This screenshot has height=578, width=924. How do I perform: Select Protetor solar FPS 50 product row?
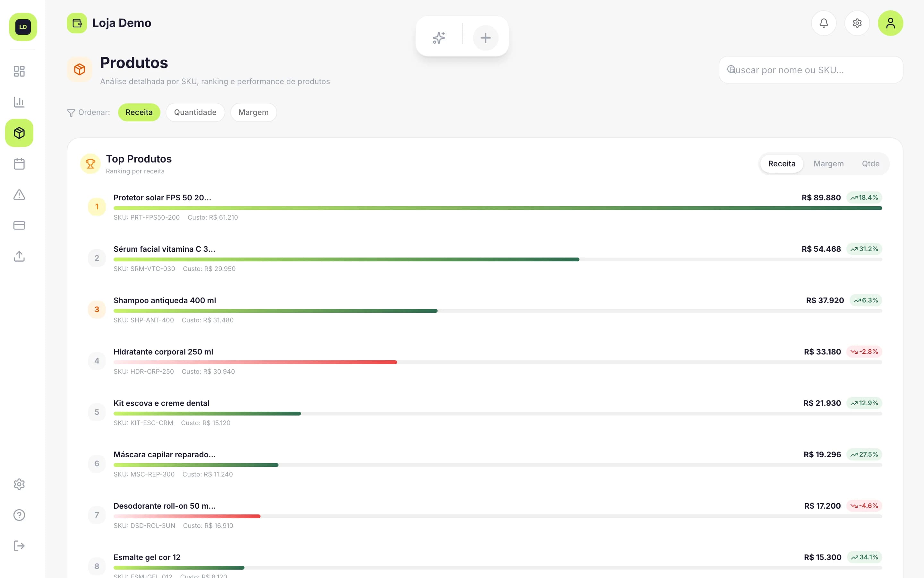click(x=485, y=207)
